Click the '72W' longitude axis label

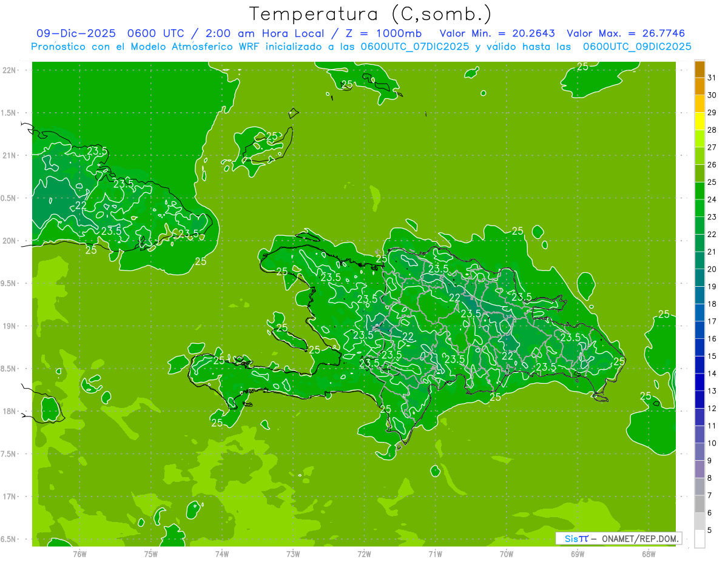pyautogui.click(x=364, y=554)
